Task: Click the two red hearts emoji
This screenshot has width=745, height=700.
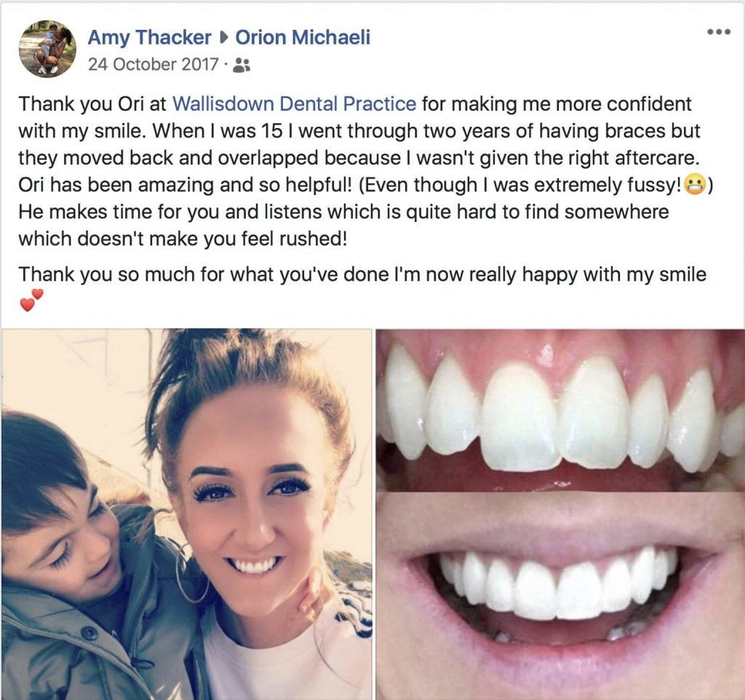Action: click(31, 300)
